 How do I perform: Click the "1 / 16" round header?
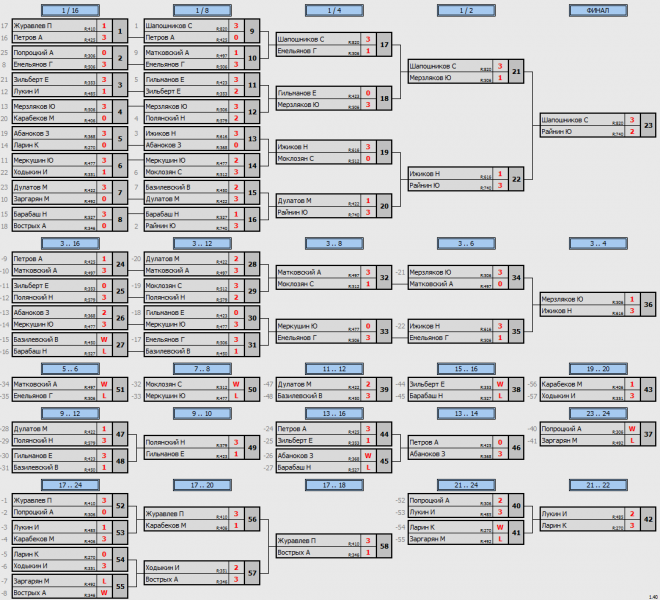(70, 11)
